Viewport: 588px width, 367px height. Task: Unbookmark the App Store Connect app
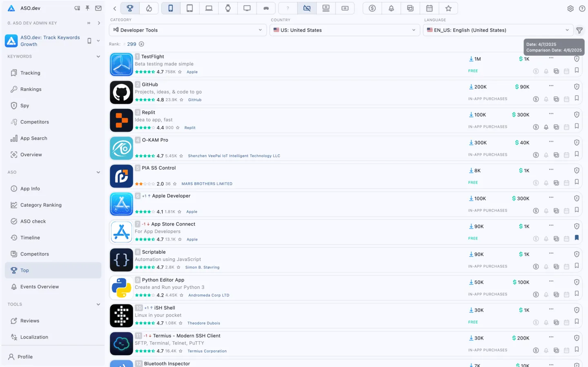pyautogui.click(x=577, y=237)
